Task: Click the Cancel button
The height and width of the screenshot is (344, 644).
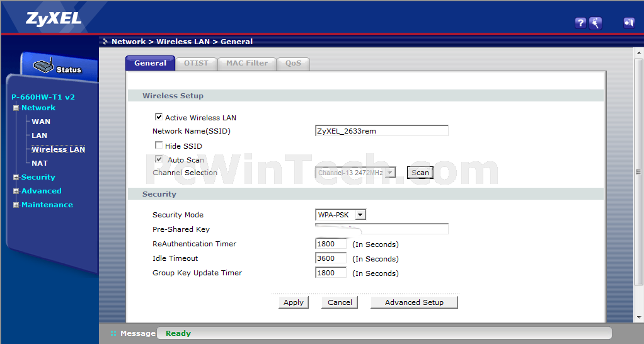Action: (x=340, y=302)
